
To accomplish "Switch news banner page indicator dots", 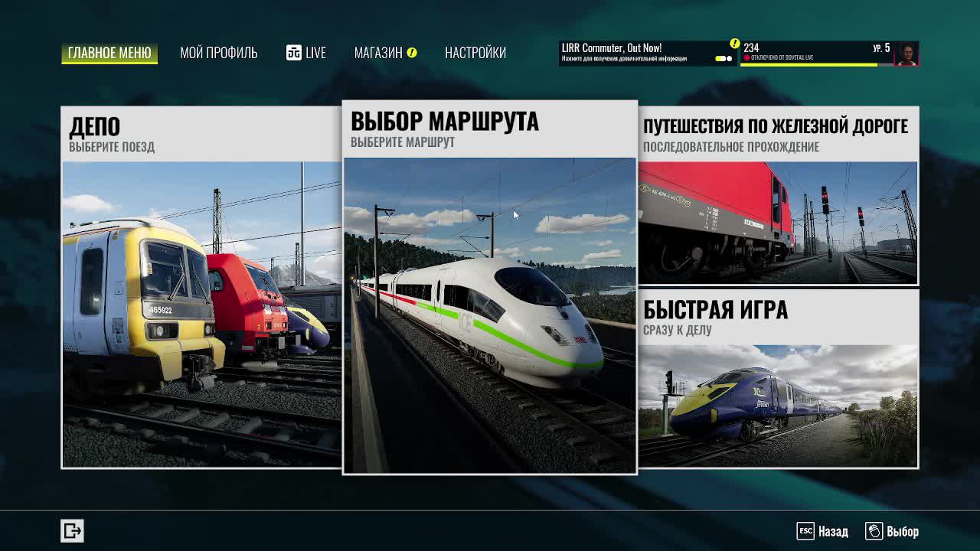I will 724,59.
